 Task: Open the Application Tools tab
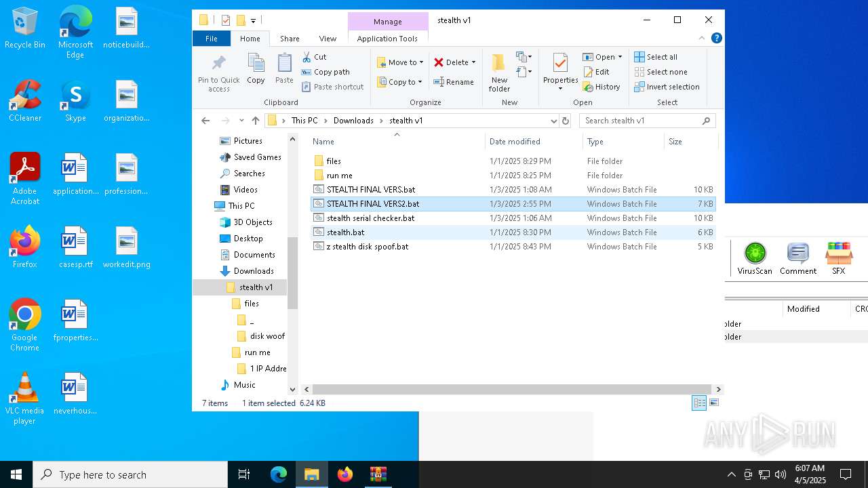tap(387, 39)
